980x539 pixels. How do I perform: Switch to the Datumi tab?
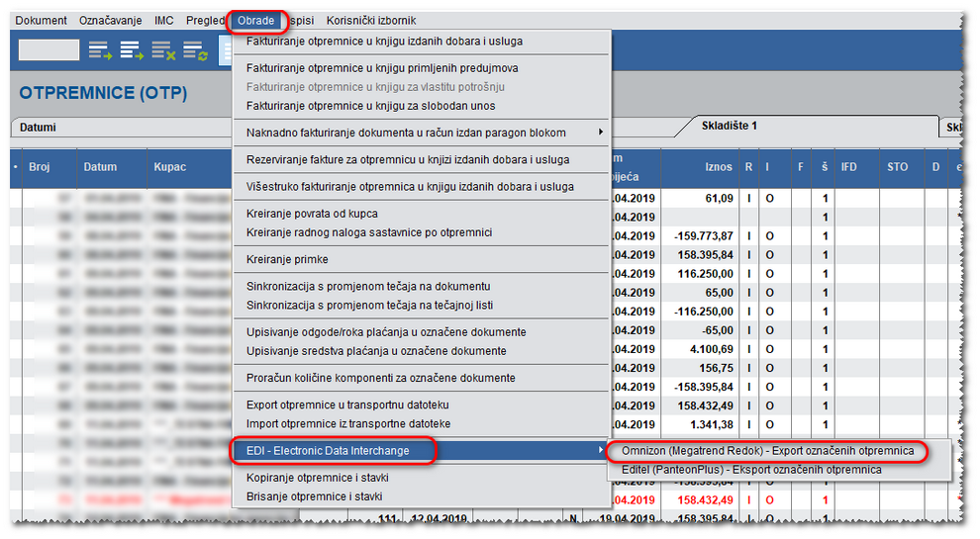point(39,128)
